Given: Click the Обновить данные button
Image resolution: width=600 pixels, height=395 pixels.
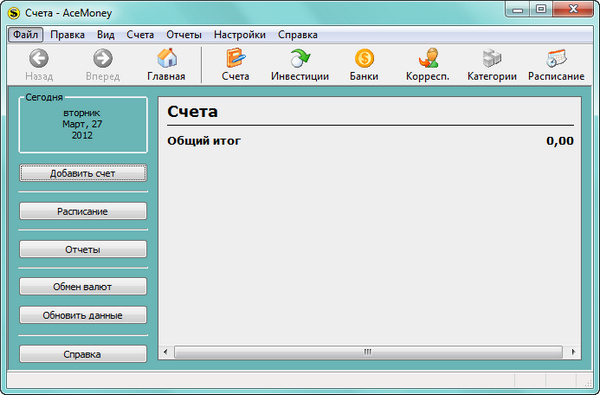Looking at the screenshot, I should 83,315.
